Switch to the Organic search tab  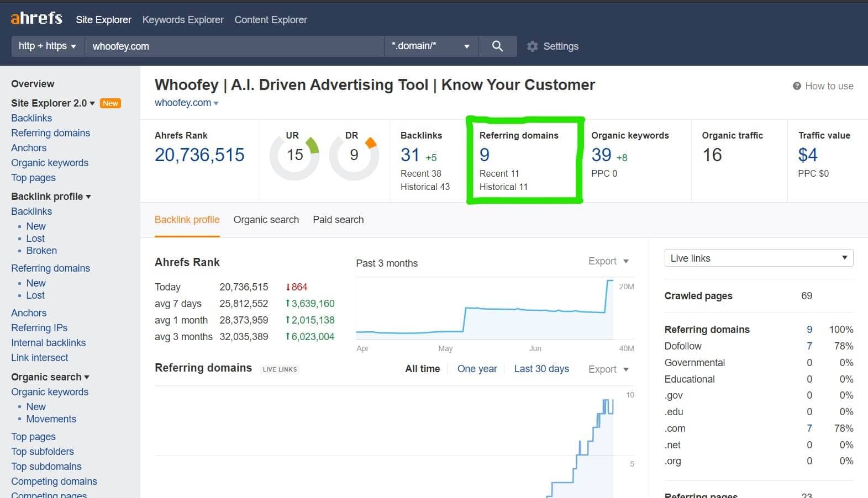266,220
